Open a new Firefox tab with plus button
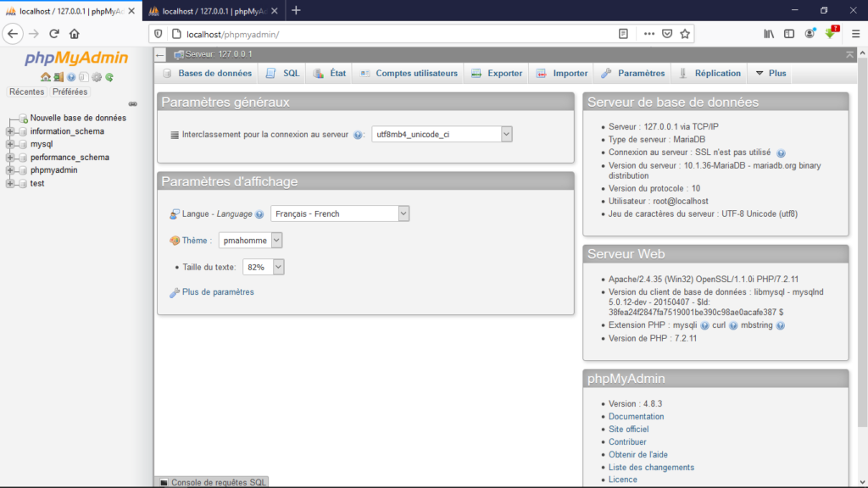This screenshot has height=488, width=868. pyautogui.click(x=296, y=10)
